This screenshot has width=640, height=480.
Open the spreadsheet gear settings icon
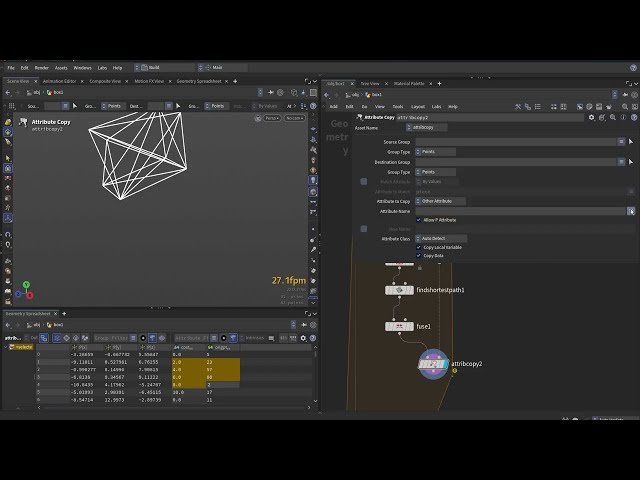coord(303,338)
